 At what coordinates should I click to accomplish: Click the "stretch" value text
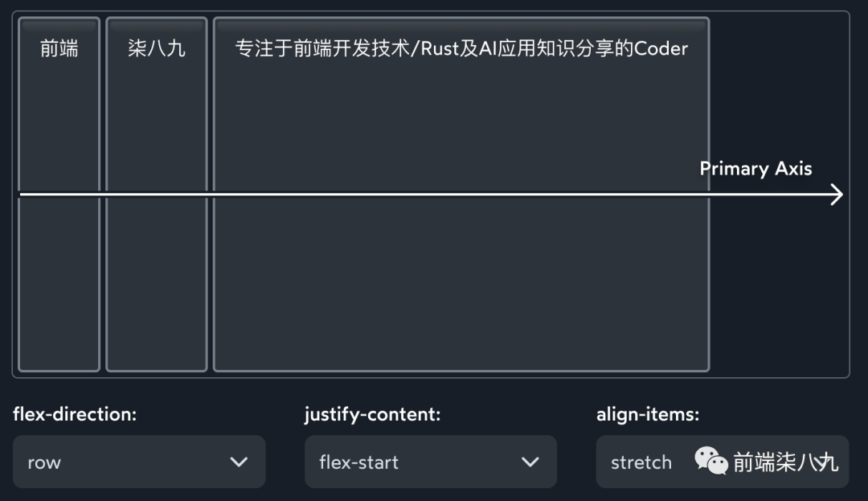pyautogui.click(x=641, y=462)
